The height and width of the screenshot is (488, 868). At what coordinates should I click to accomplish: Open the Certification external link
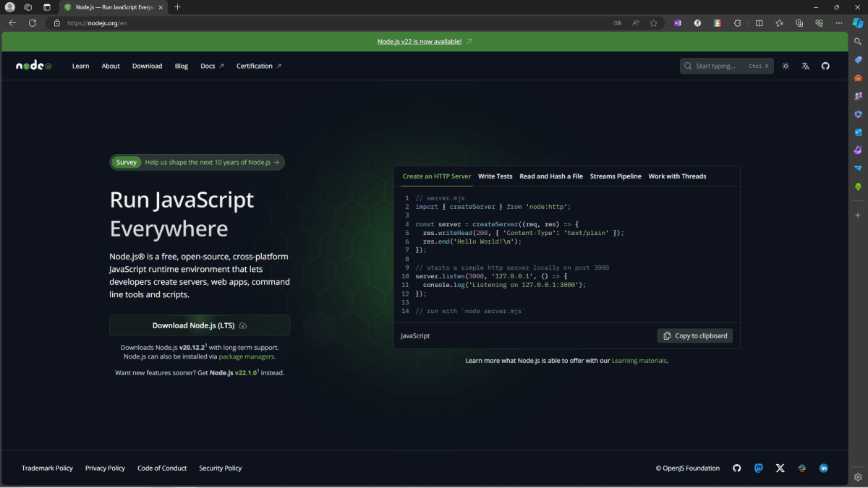259,66
